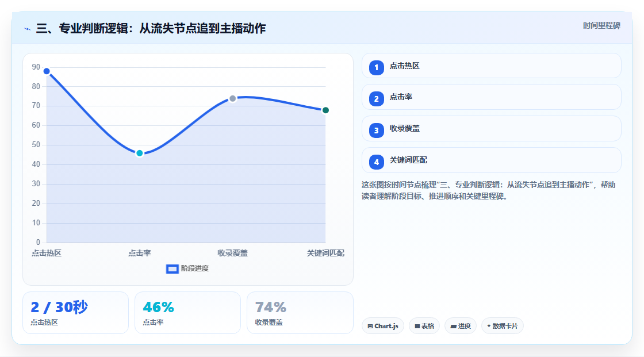This screenshot has height=357, width=644.
Task: Select the 表格 tag
Action: tap(424, 326)
